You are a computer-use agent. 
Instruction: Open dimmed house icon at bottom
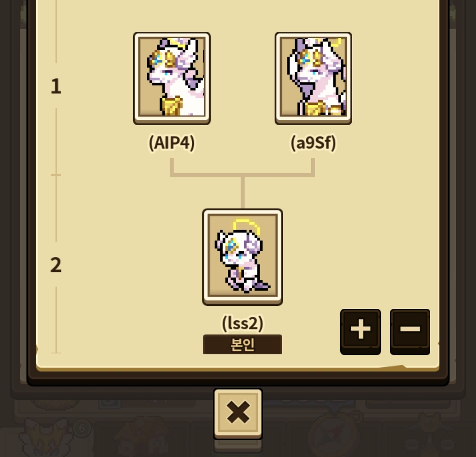143,437
